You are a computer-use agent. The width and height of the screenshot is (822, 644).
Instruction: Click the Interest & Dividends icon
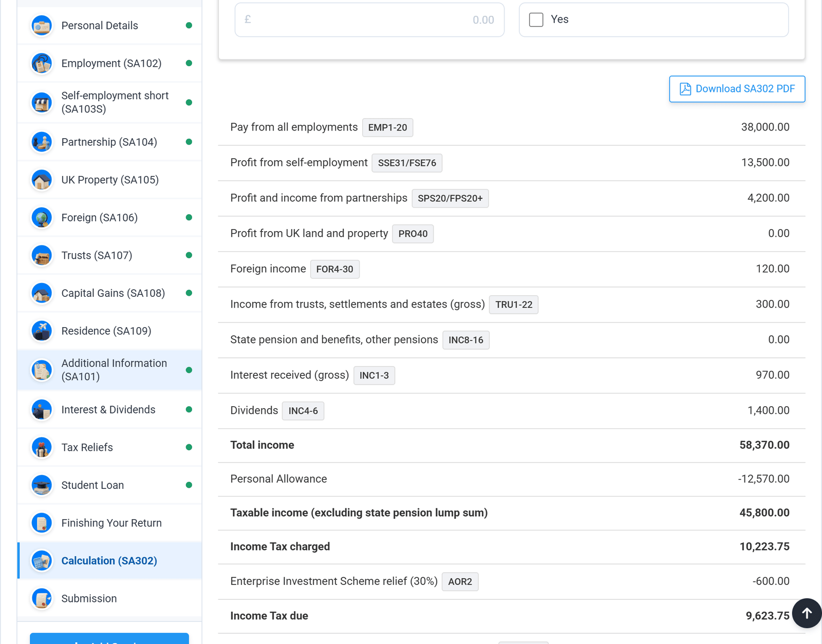(x=42, y=410)
